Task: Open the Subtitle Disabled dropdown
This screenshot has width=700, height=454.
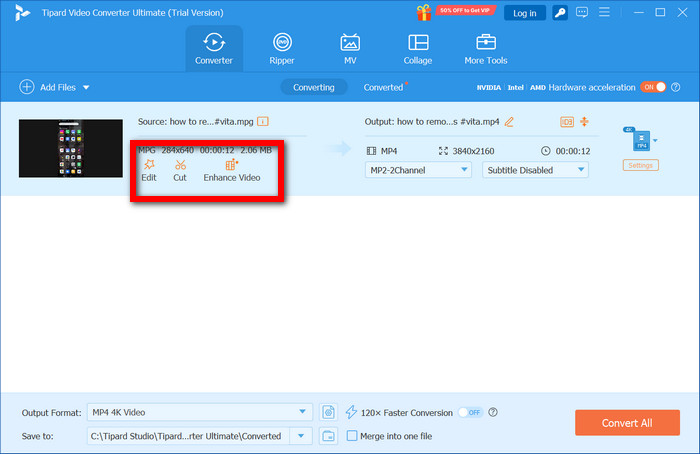Action: click(x=535, y=170)
